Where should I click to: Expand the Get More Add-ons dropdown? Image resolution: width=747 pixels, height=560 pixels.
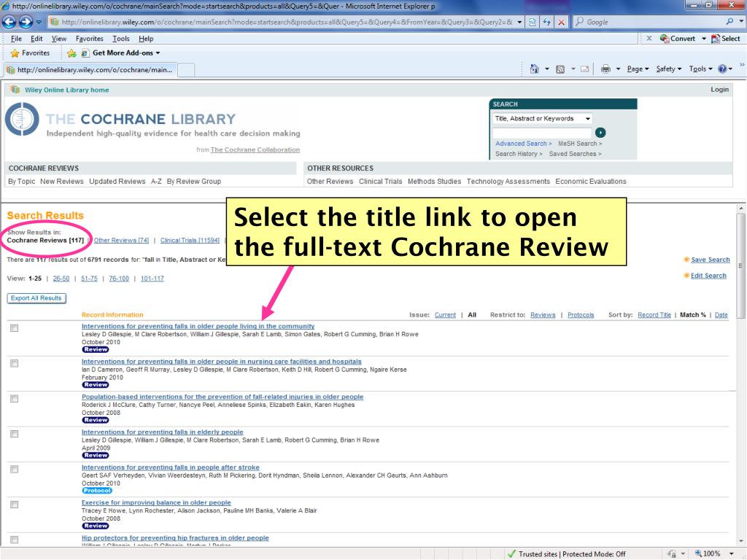tap(158, 52)
